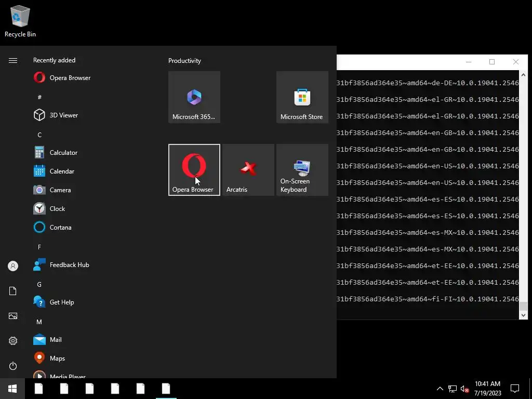Viewport: 532px width, 399px height.
Task: Open network status tray icon
Action: point(452,389)
